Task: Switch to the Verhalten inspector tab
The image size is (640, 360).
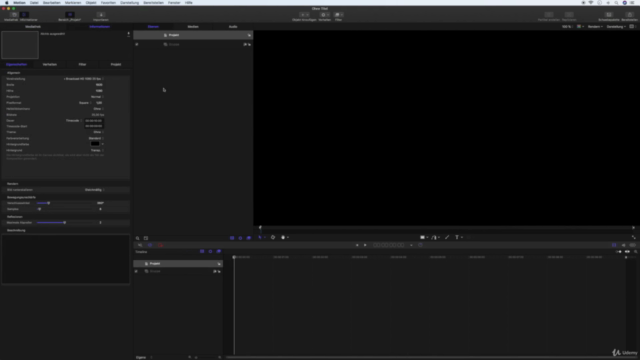Action: pyautogui.click(x=50, y=64)
